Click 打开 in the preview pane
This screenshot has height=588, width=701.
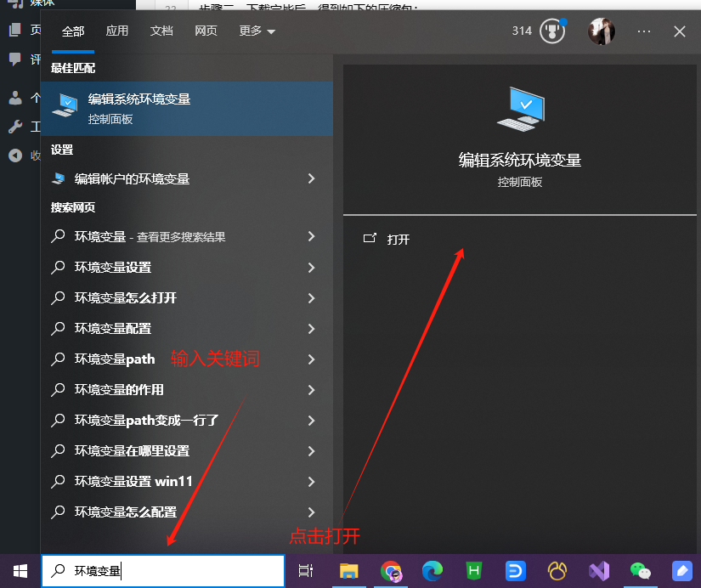coord(398,240)
